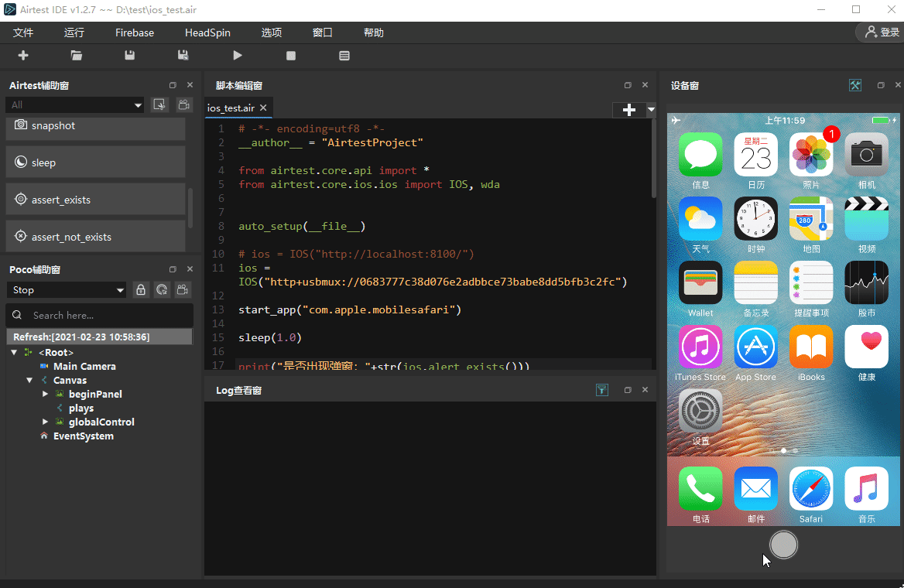This screenshot has width=904, height=588.
Task: Create a new script with the plus icon
Action: pyautogui.click(x=23, y=56)
